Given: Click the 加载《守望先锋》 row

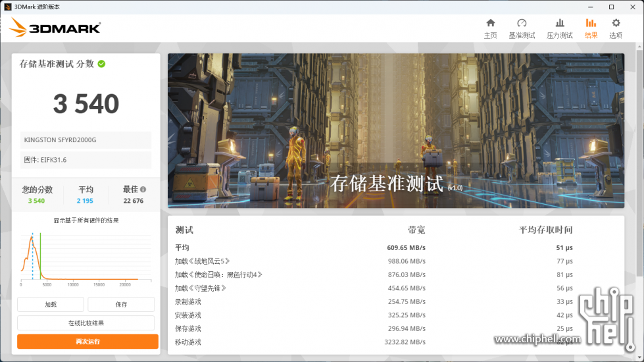Looking at the screenshot, I should [374, 288].
